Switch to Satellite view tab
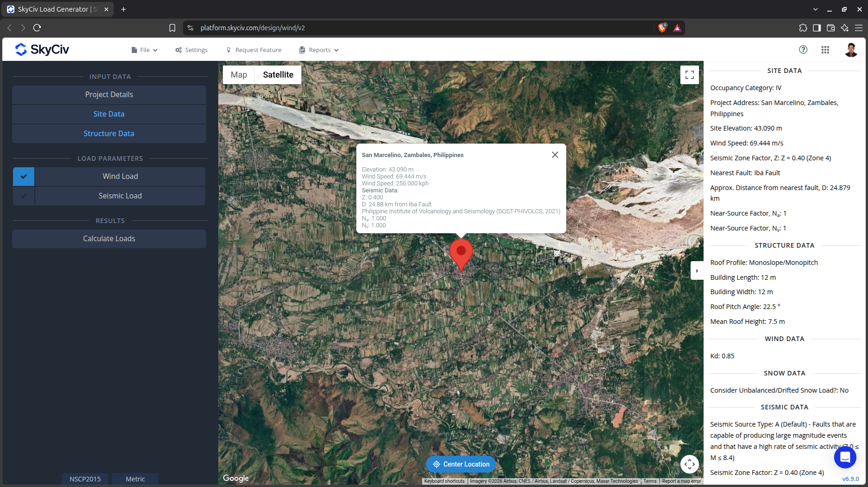The image size is (868, 487). [x=278, y=75]
